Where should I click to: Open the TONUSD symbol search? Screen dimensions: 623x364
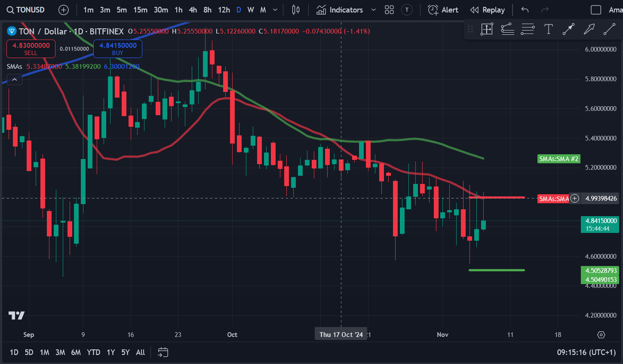coord(26,10)
